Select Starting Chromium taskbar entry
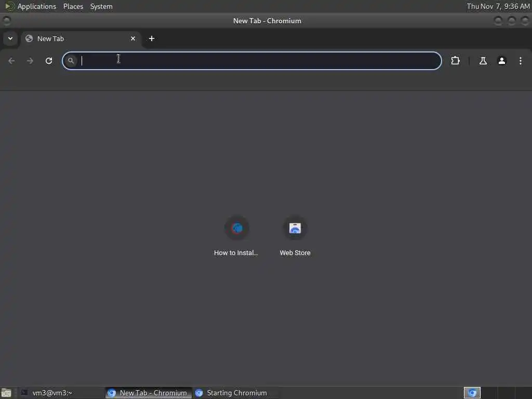Screen dimensions: 532x399 pyautogui.click(x=236, y=393)
